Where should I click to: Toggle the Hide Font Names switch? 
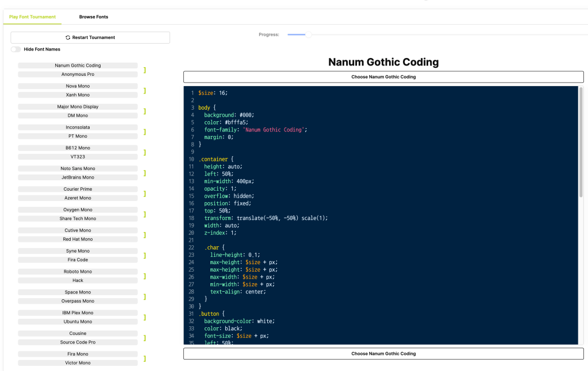(16, 49)
